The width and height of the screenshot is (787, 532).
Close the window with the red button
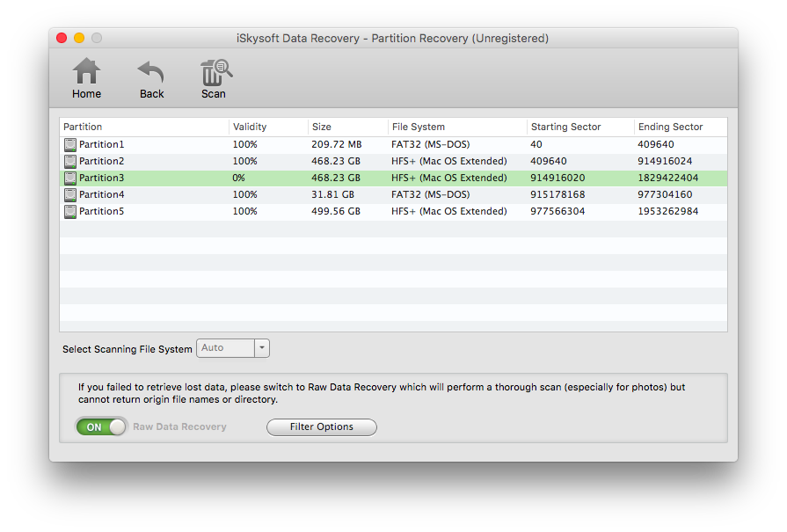[x=62, y=38]
